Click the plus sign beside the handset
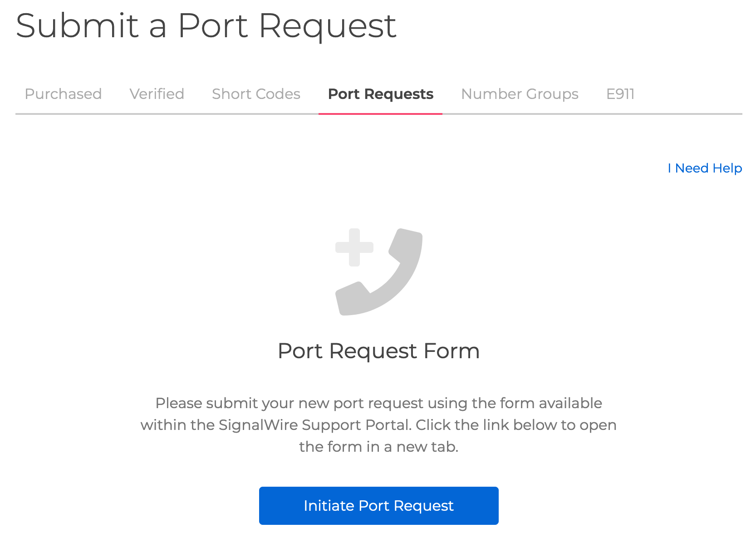This screenshot has height=543, width=756. click(354, 247)
